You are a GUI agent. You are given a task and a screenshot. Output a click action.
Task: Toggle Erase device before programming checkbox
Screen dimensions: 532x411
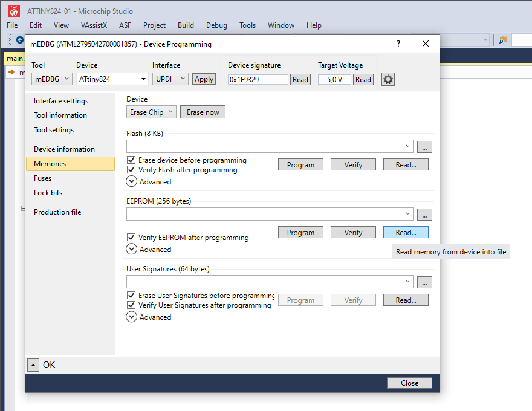click(x=131, y=160)
